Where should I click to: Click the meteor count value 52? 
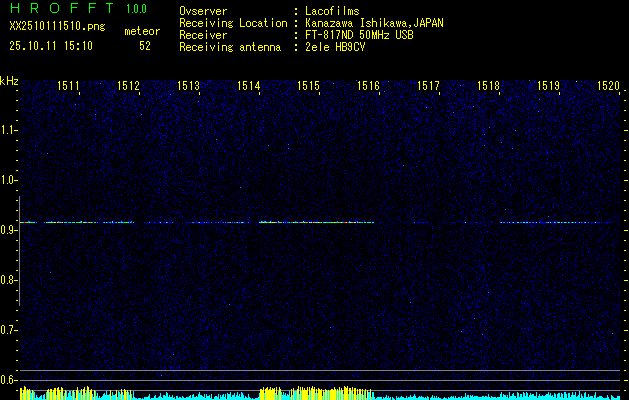pos(145,46)
